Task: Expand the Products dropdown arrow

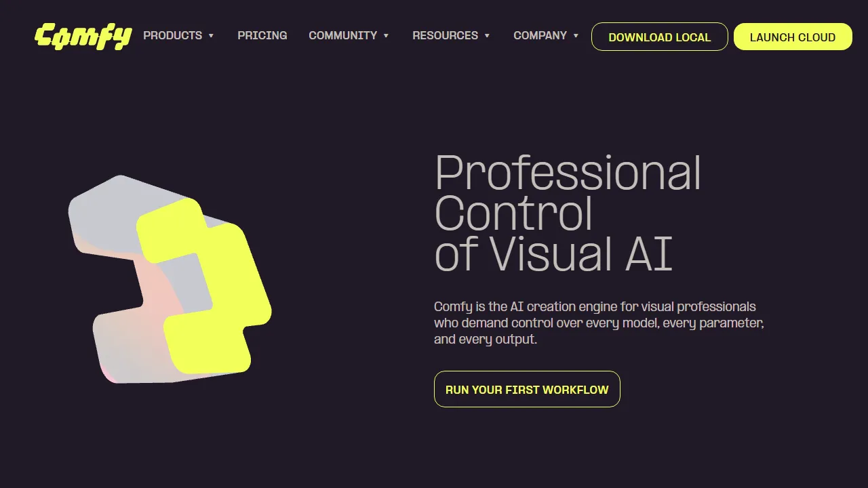Action: [x=211, y=36]
